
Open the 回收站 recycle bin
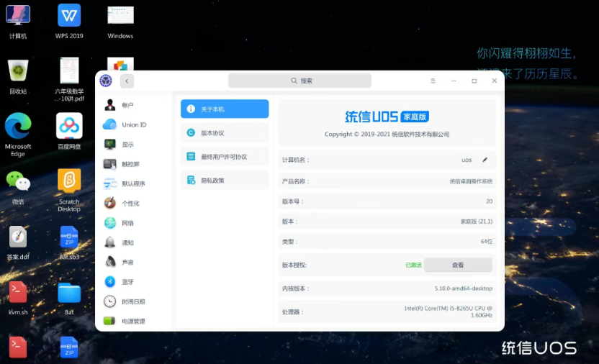(x=18, y=76)
